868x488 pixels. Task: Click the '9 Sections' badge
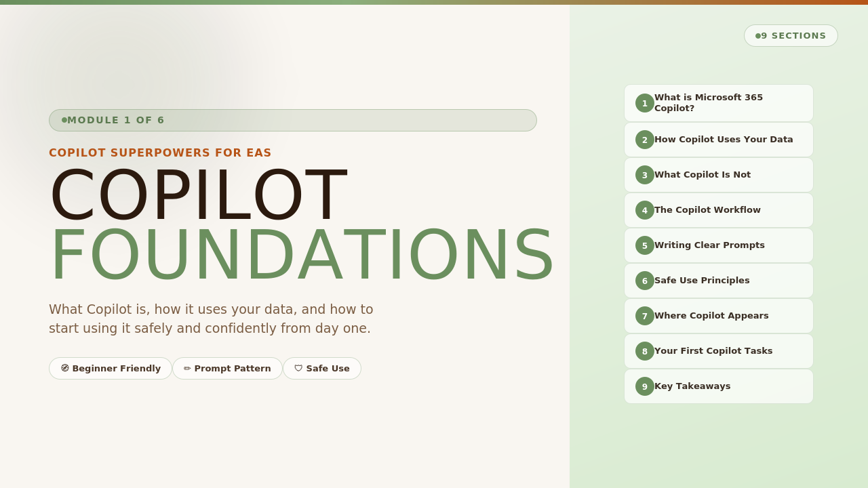(791, 36)
